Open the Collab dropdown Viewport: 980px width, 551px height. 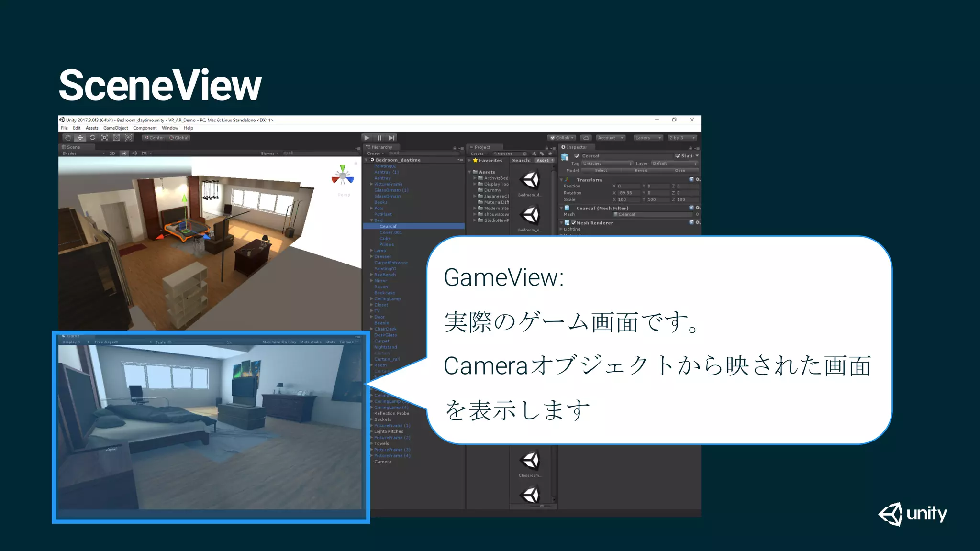click(561, 138)
